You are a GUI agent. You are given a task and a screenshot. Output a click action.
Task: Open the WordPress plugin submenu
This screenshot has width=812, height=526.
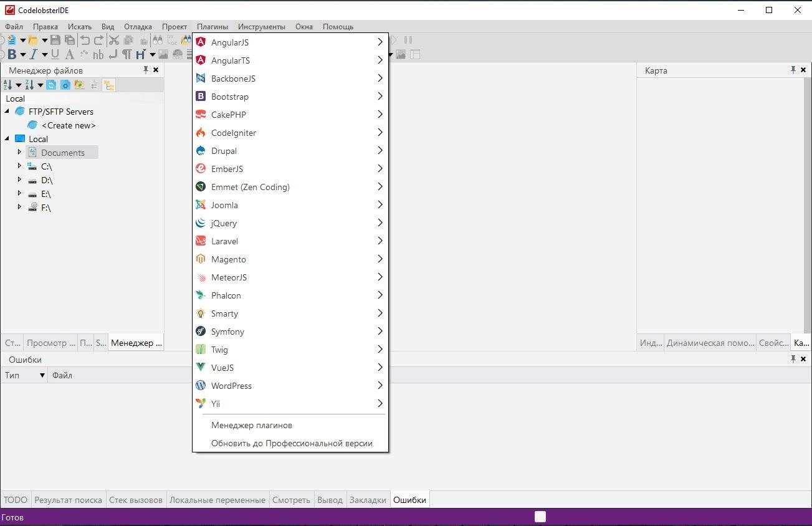point(290,386)
